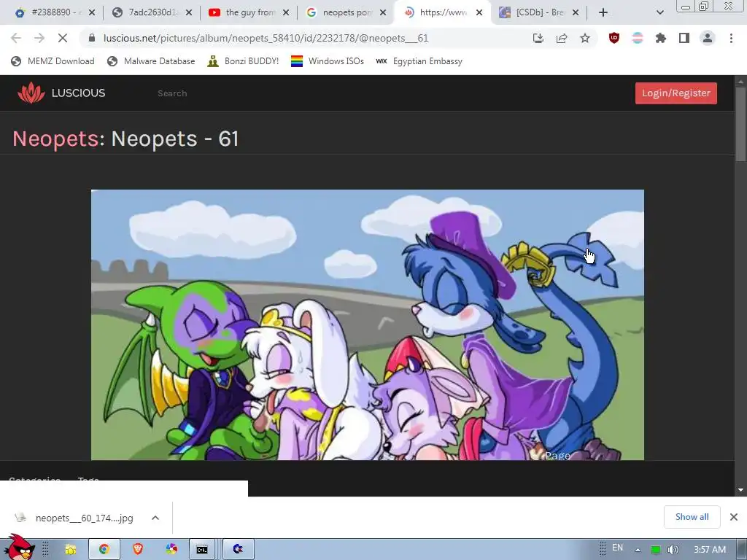747x560 pixels.
Task: Click the volume speaker tray icon
Action: pyautogui.click(x=673, y=550)
